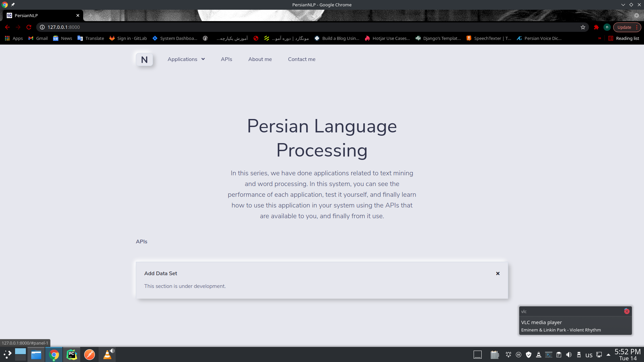The width and height of the screenshot is (644, 362).
Task: Open the VLC cone icon in the taskbar
Action: (107, 355)
